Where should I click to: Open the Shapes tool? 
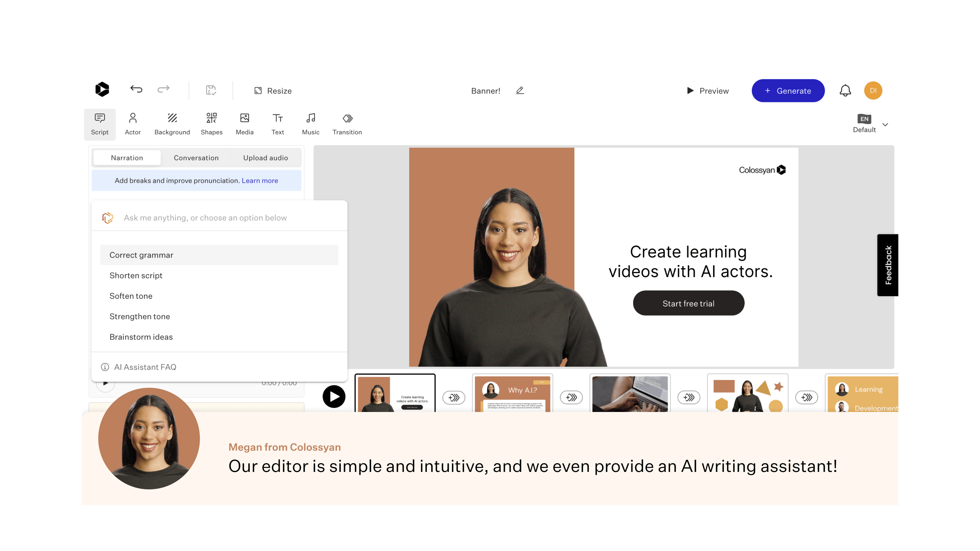tap(212, 123)
